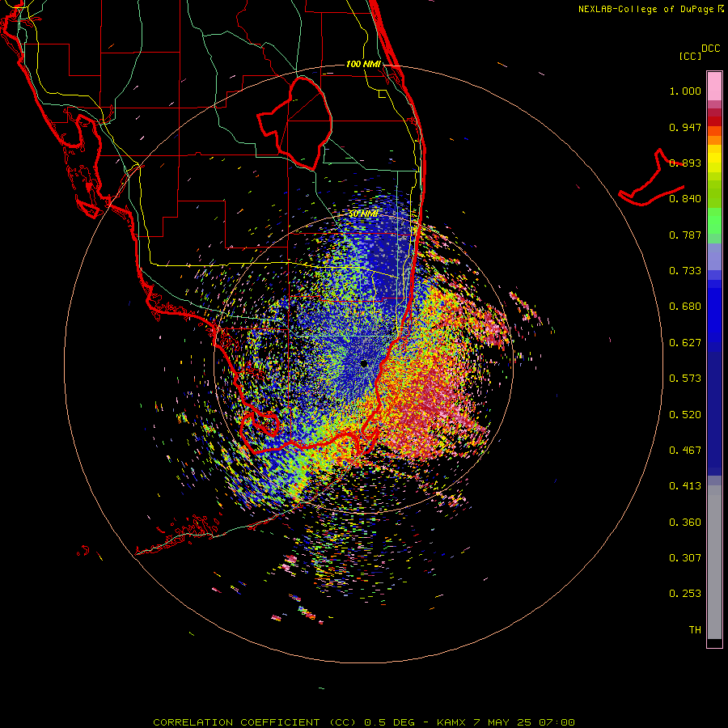Click the 0.893 scale value
This screenshot has width=728, height=728.
(x=685, y=163)
